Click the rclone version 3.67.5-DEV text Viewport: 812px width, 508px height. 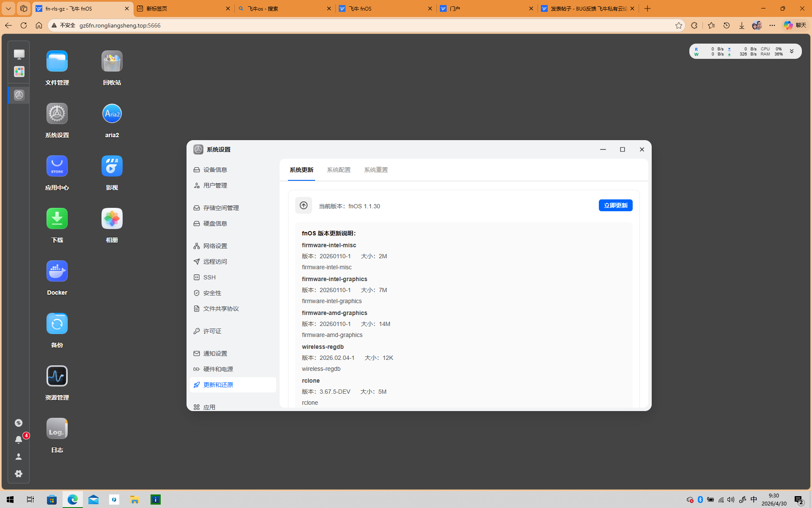point(335,392)
